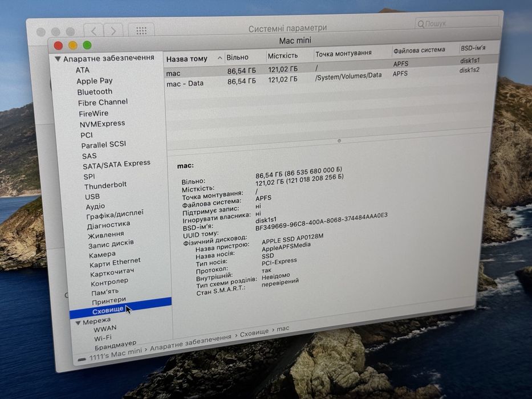Open the Діагностика entry
Image resolution: width=532 pixels, height=399 pixels.
point(108,225)
